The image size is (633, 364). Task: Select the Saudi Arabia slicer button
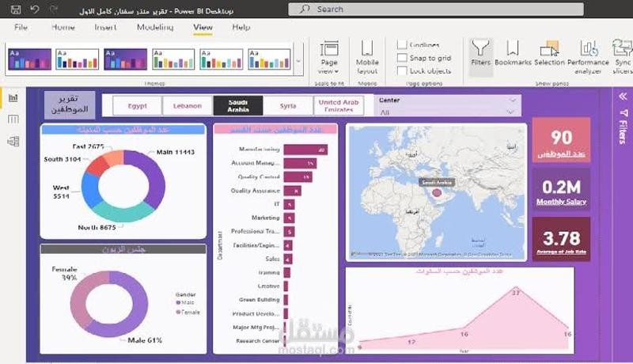[x=238, y=106]
